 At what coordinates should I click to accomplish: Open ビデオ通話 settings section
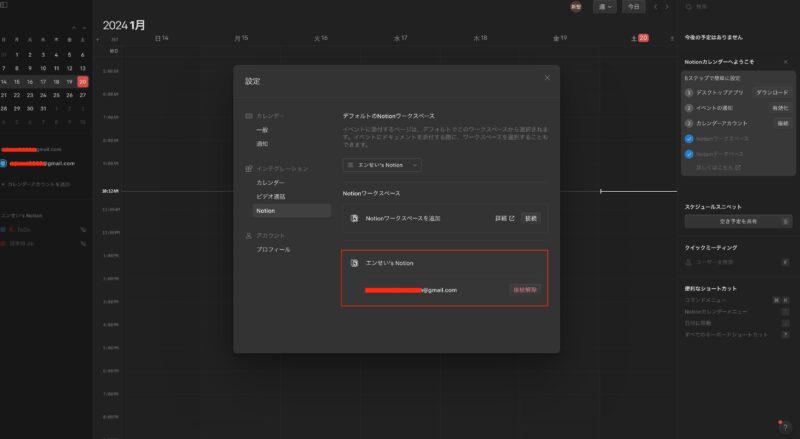tap(270, 197)
